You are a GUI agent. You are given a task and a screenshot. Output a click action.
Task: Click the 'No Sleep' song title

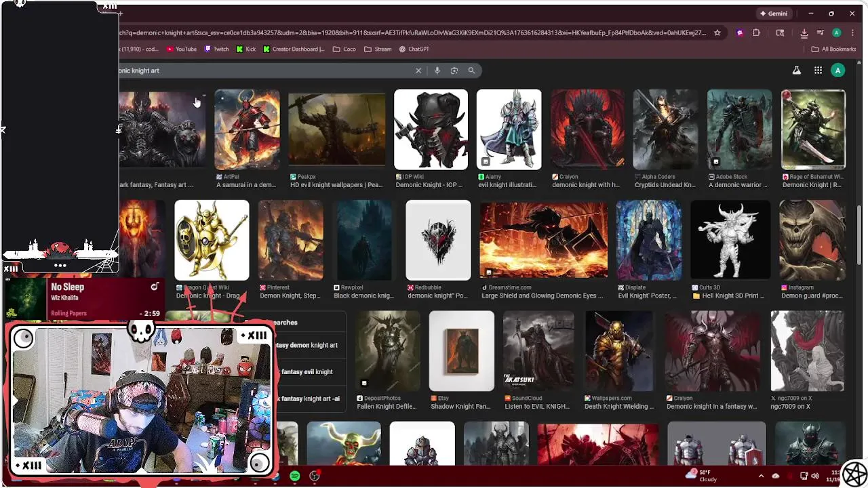67,287
